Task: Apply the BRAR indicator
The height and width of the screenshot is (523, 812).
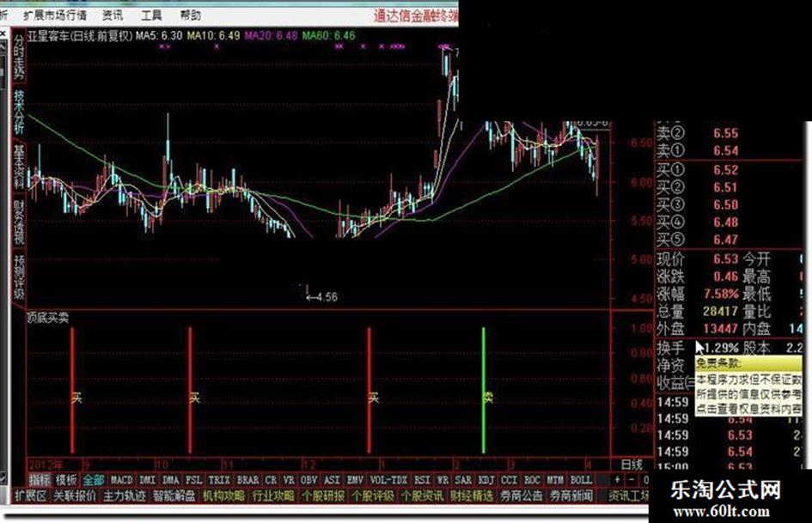Action: click(247, 480)
